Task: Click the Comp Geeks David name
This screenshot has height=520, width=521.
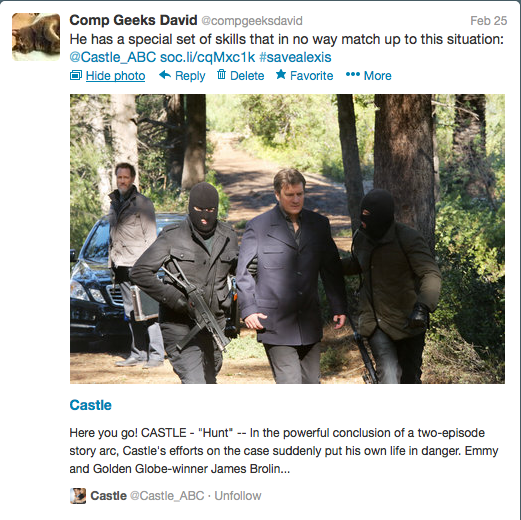Action: [x=133, y=20]
